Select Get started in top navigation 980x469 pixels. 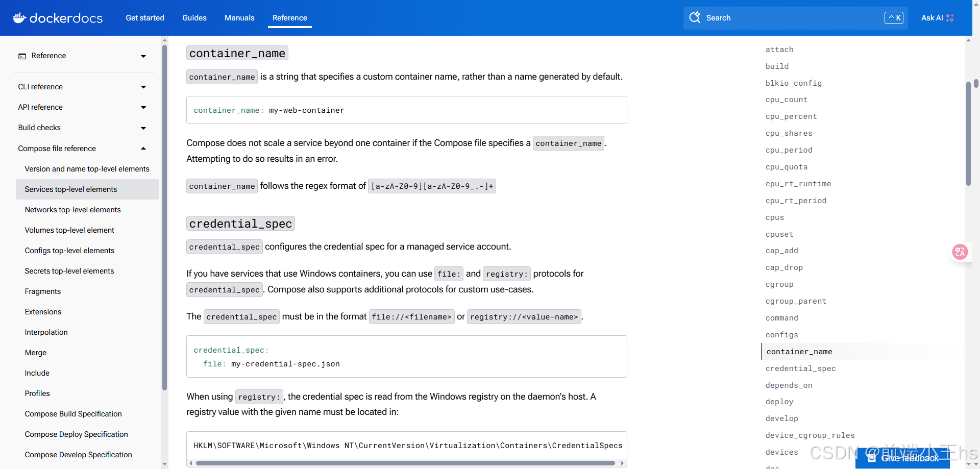point(144,18)
